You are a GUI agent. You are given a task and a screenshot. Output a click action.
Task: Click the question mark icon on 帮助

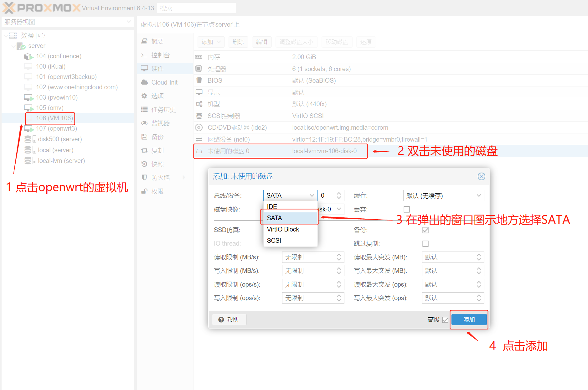(x=221, y=320)
